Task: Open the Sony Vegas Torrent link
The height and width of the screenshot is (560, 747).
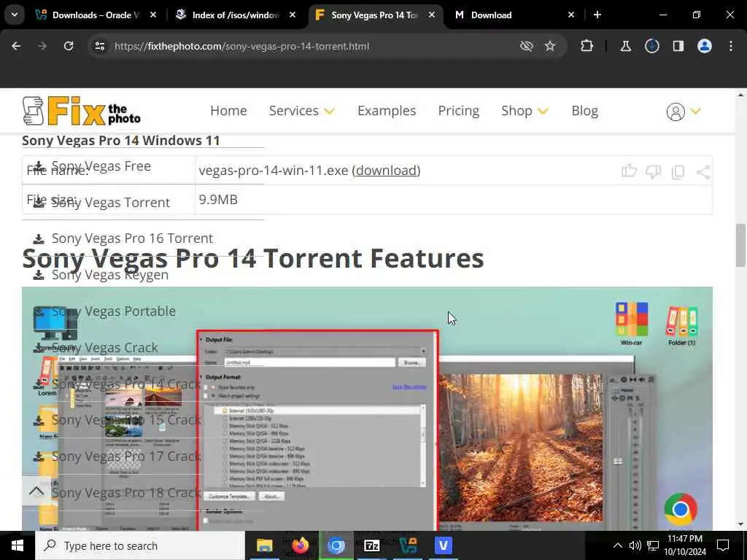Action: point(111,203)
